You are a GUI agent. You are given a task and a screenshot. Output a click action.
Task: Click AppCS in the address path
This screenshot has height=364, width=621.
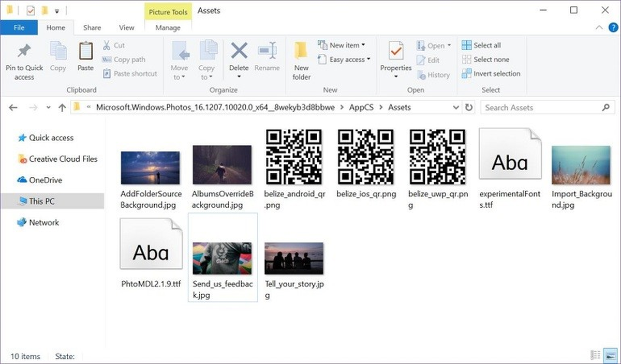coord(362,108)
